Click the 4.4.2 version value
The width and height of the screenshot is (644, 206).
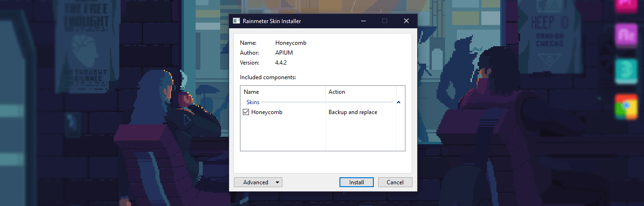tap(282, 62)
